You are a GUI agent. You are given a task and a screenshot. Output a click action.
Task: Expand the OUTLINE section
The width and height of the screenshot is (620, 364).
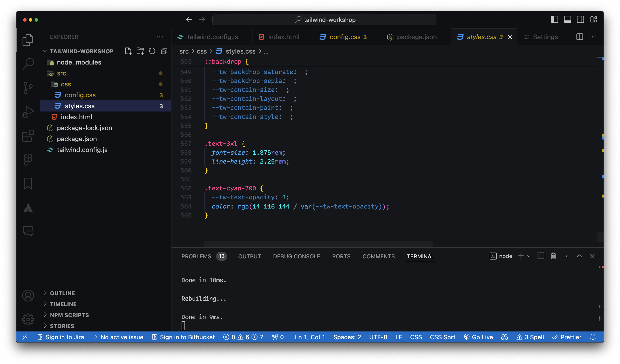point(62,293)
